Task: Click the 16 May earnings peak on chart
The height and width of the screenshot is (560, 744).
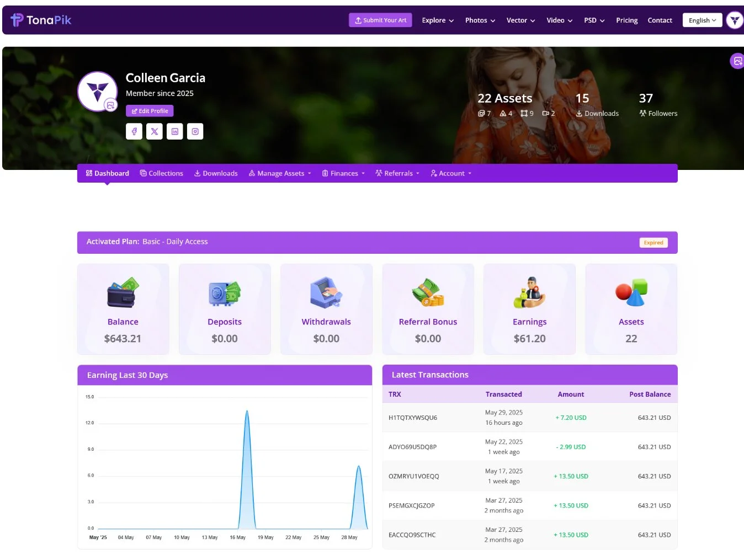Action: [247, 412]
